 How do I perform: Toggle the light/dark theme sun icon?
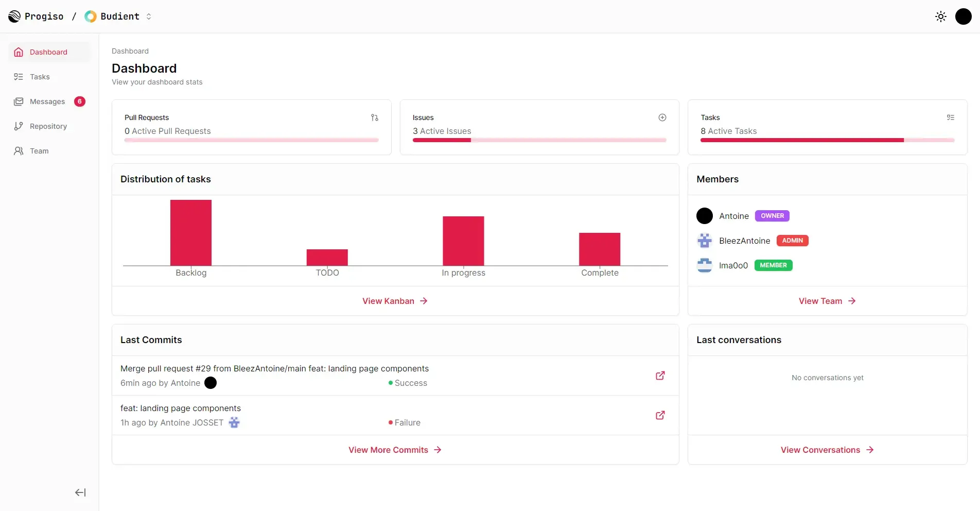tap(940, 16)
